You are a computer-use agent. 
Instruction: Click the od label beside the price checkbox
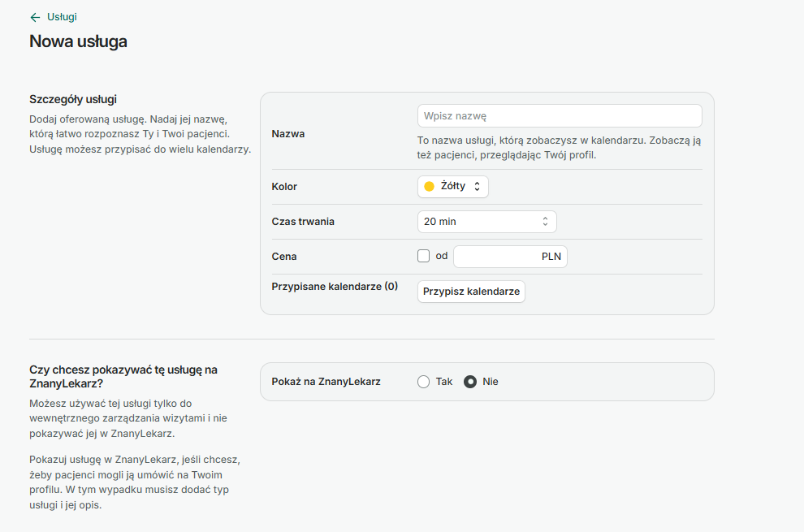[443, 255]
